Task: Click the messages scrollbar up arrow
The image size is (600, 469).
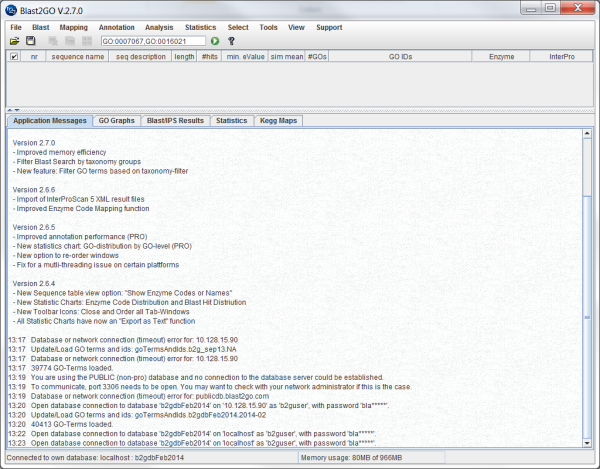Action: [587, 134]
